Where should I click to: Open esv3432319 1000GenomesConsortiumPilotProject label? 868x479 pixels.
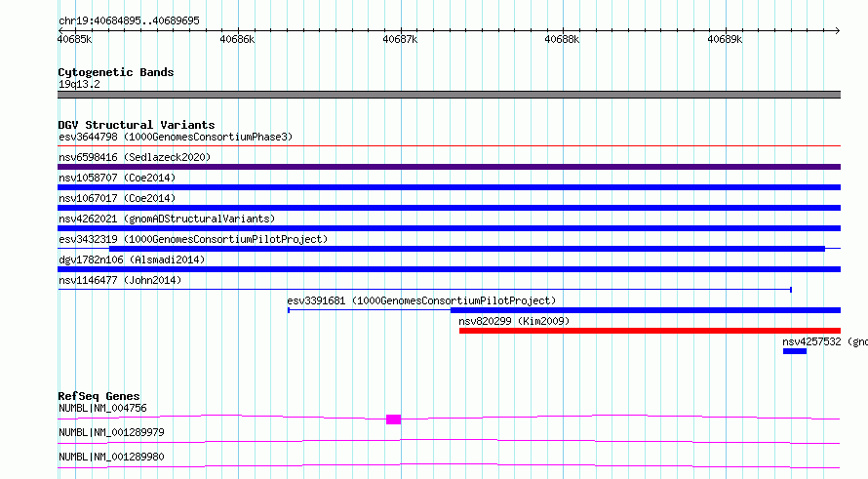[193, 239]
